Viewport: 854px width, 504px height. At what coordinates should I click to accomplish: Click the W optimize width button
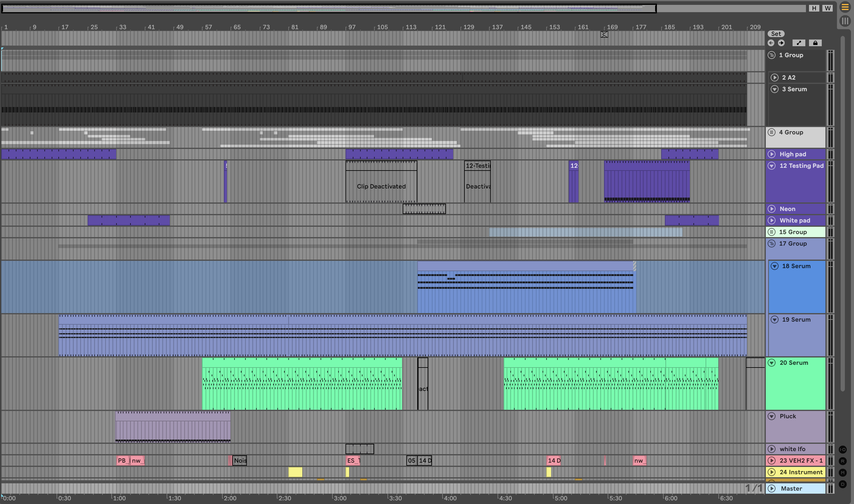tap(828, 8)
